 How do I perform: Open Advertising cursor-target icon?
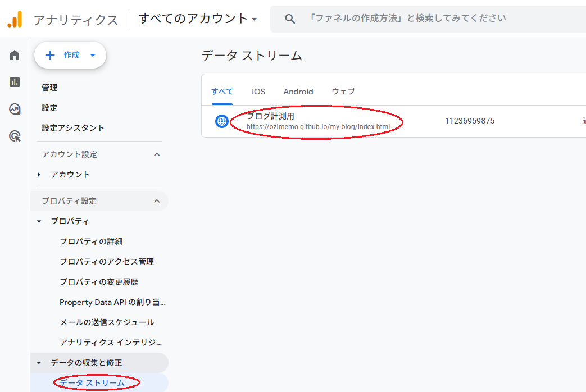tap(15, 136)
